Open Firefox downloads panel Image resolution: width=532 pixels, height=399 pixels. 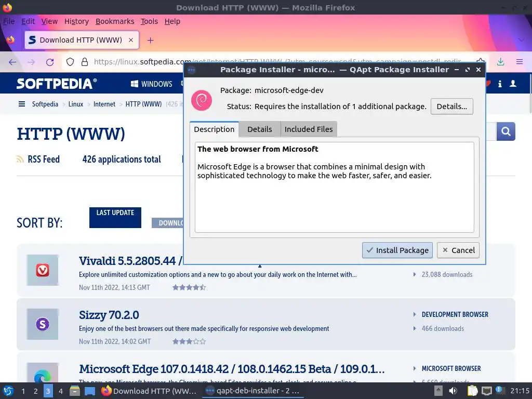pyautogui.click(x=500, y=62)
